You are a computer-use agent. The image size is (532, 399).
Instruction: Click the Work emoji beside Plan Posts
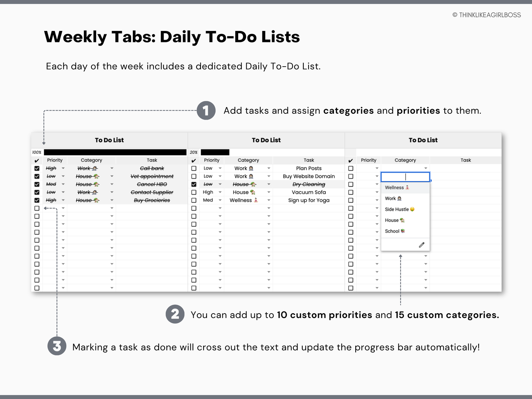[x=251, y=168]
